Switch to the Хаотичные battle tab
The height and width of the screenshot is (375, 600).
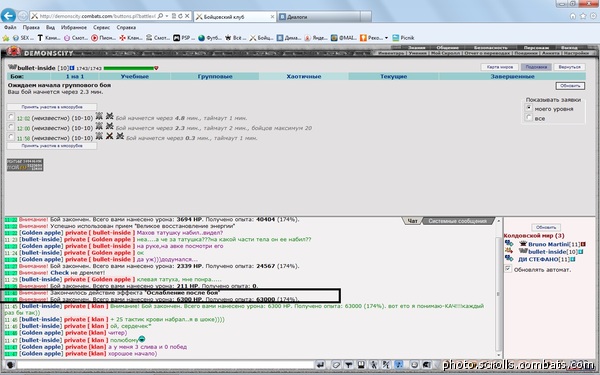point(304,77)
